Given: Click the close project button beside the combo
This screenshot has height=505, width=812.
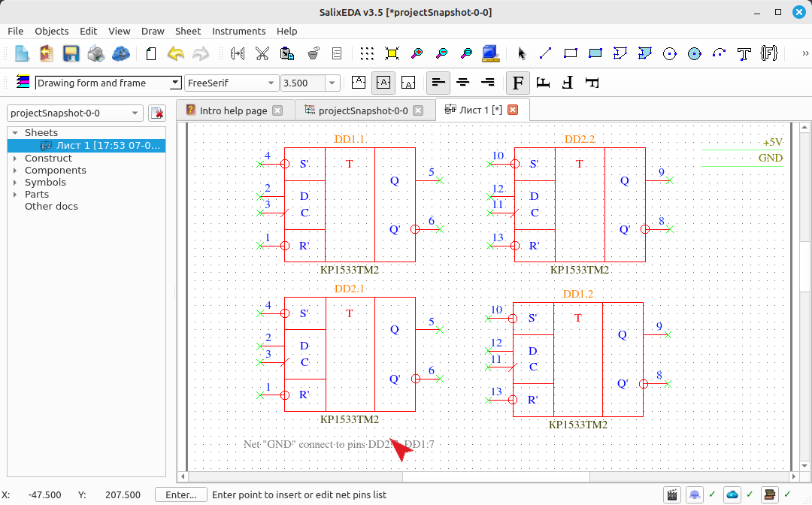Looking at the screenshot, I should [x=157, y=113].
